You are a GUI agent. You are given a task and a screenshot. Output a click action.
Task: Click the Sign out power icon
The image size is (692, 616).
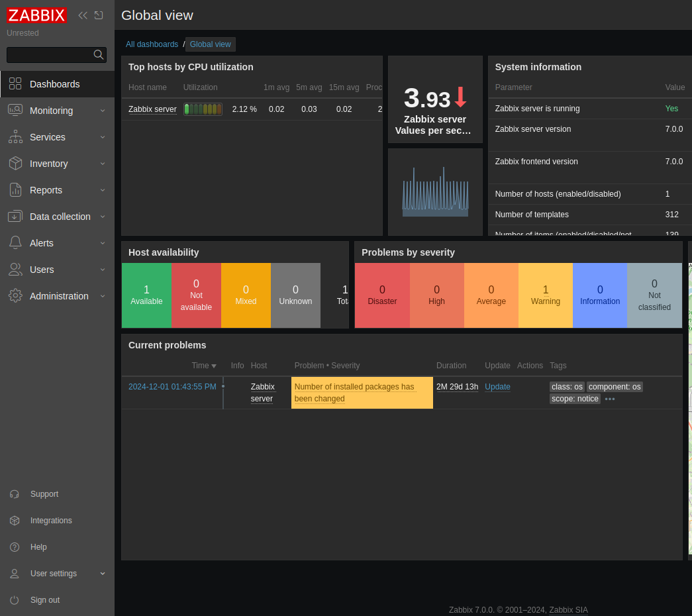pyautogui.click(x=15, y=600)
